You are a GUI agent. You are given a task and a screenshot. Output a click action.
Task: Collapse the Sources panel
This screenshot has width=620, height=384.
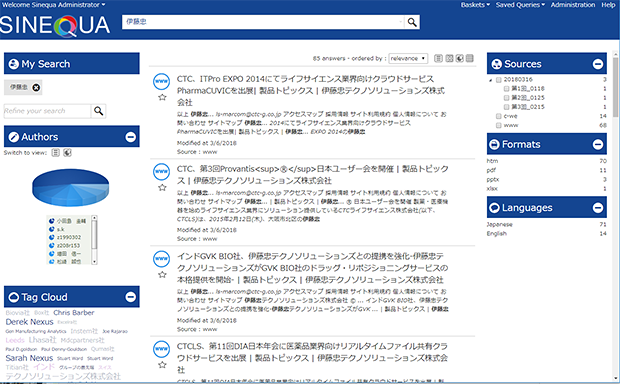(x=598, y=64)
